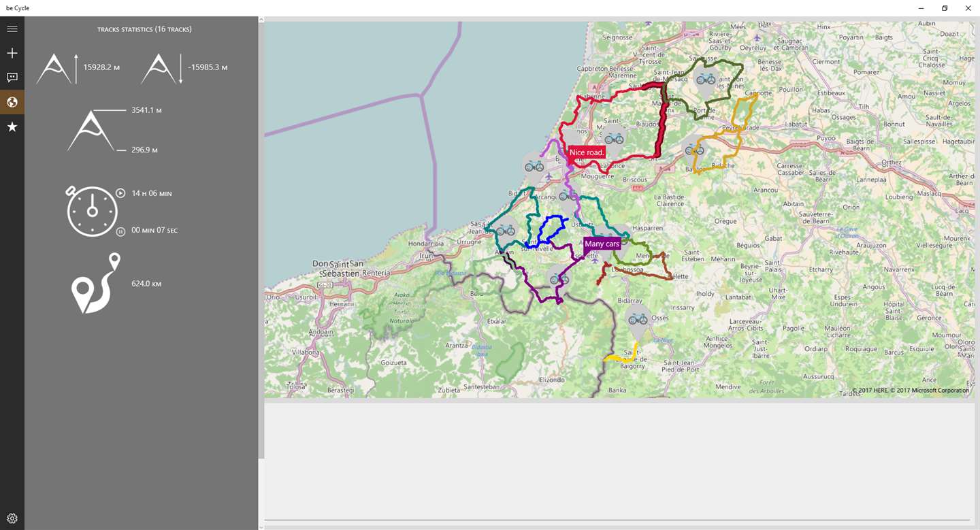
Task: Click the -15985.3 m descent value
Action: 208,67
